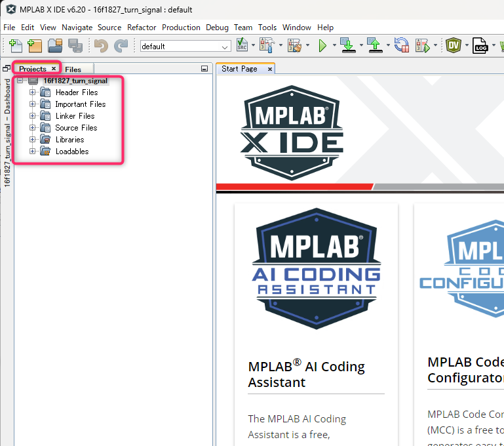Click the Build Project hammer icon
Screen dimensions: 504x446
[x=267, y=45]
